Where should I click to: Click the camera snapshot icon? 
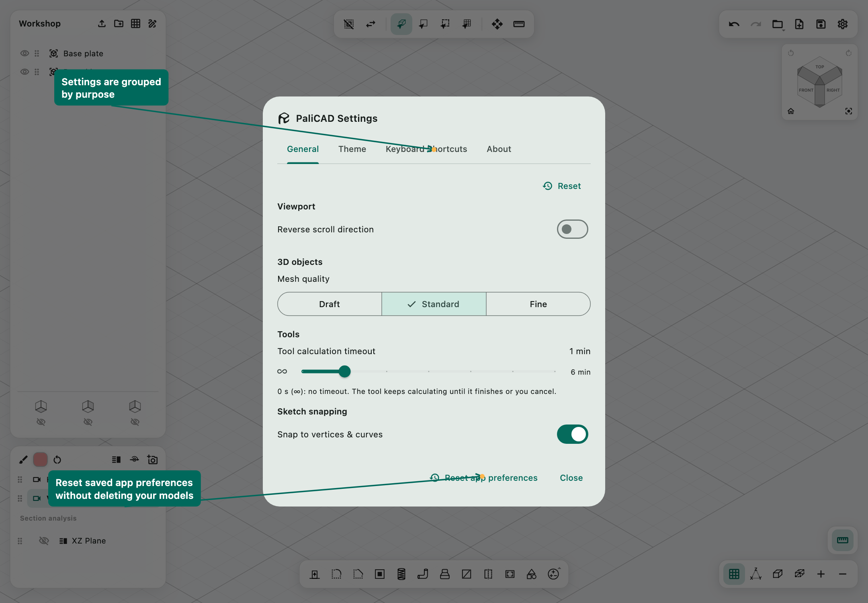point(152,459)
